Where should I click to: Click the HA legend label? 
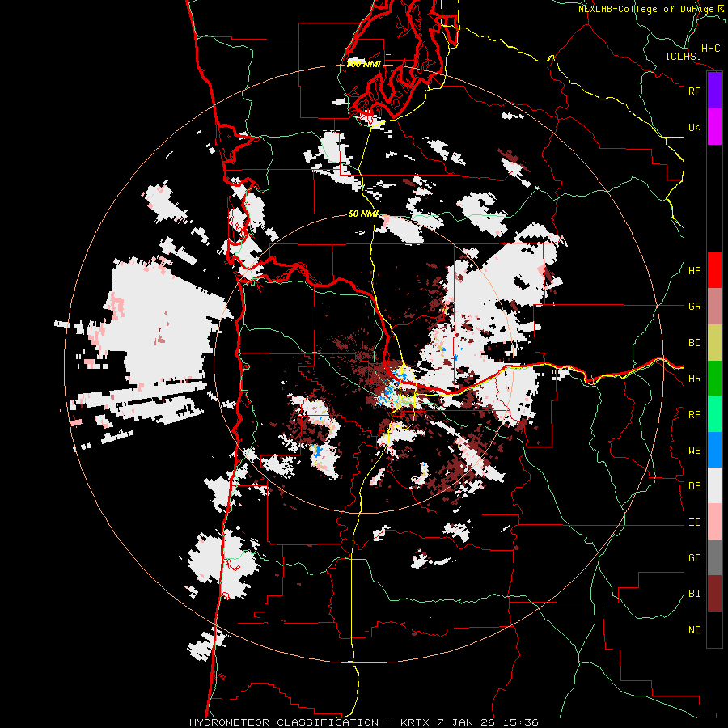pyautogui.click(x=694, y=271)
